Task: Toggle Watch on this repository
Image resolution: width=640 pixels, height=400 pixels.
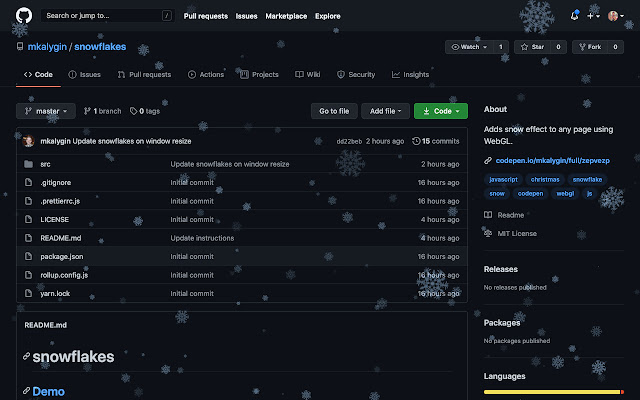Action: 470,47
